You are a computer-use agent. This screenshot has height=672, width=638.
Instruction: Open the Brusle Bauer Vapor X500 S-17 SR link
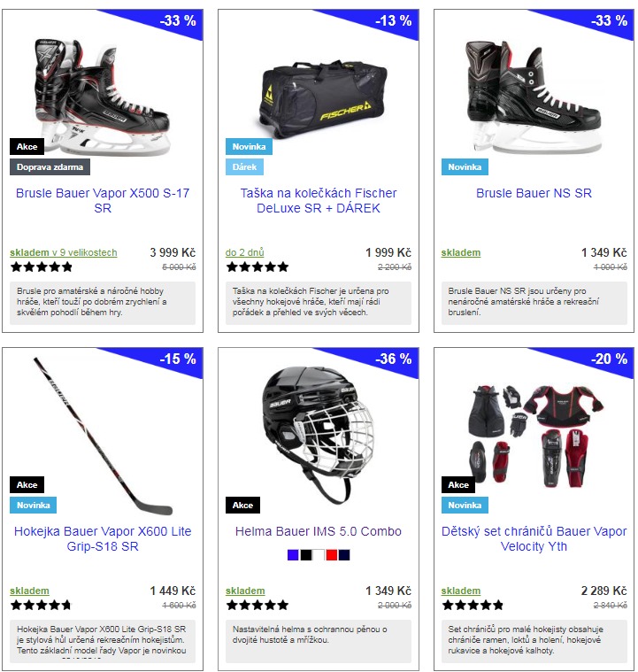pyautogui.click(x=103, y=201)
